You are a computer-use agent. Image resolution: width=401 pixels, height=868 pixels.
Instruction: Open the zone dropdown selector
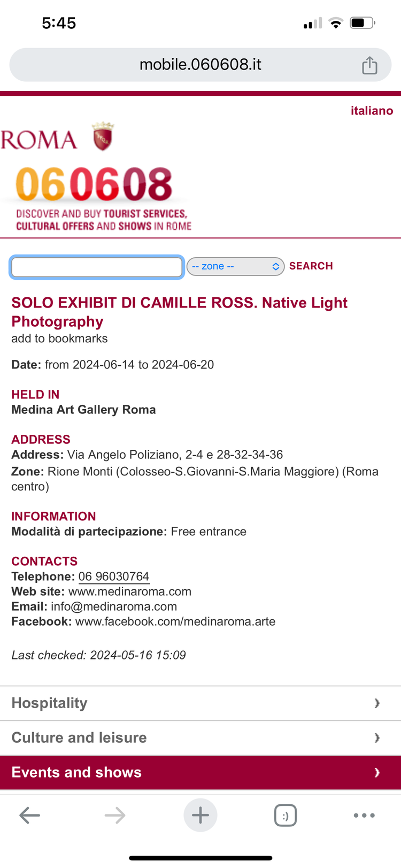(x=235, y=266)
